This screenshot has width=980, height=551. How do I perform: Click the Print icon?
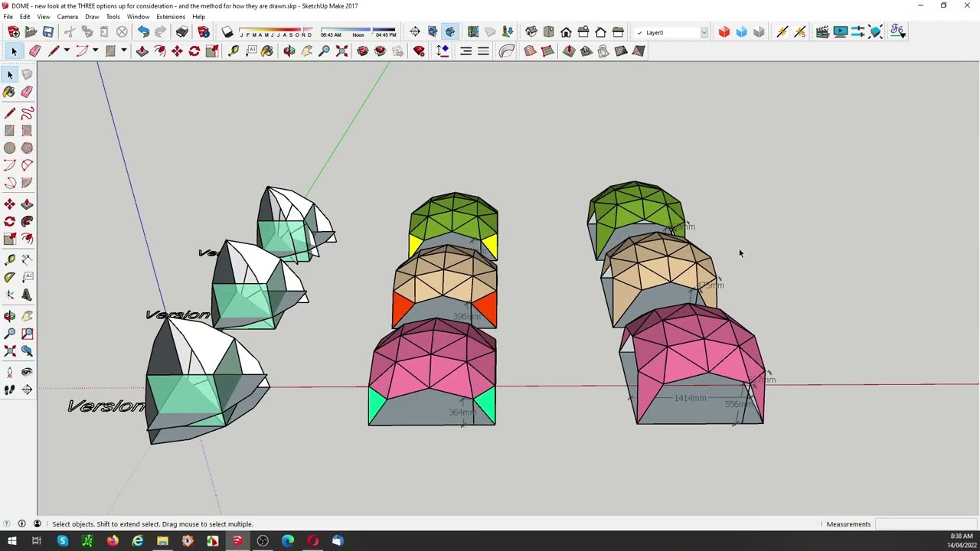pyautogui.click(x=182, y=32)
